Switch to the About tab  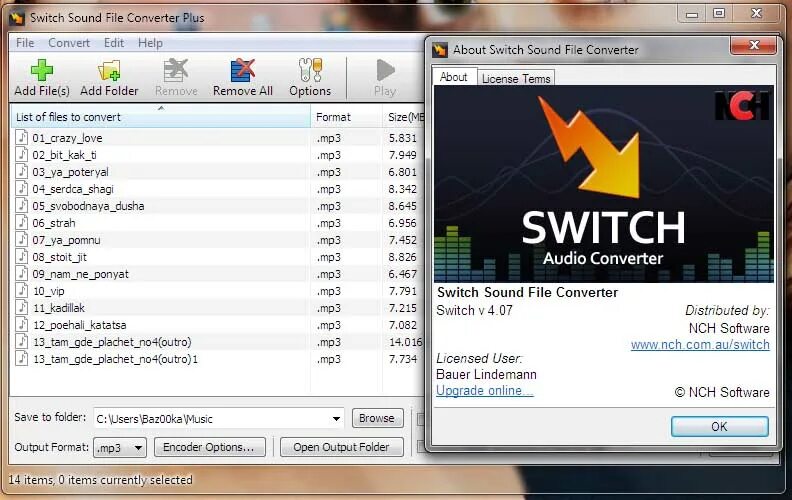pos(454,77)
